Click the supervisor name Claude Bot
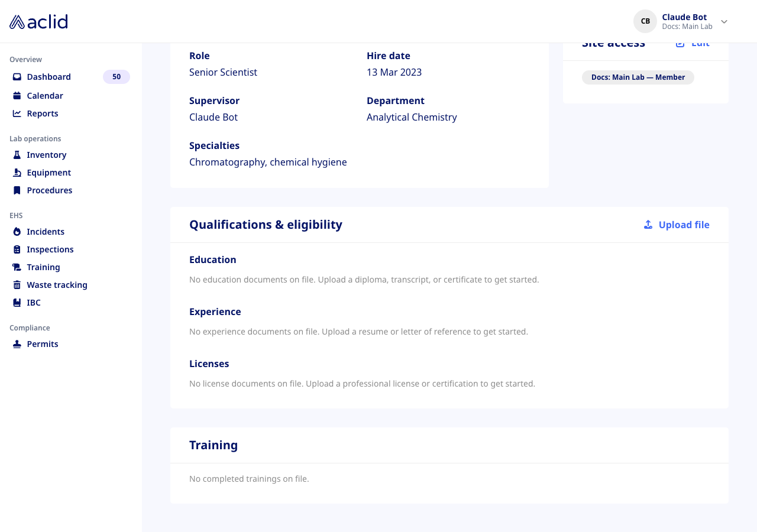This screenshot has height=532, width=757. pyautogui.click(x=213, y=117)
